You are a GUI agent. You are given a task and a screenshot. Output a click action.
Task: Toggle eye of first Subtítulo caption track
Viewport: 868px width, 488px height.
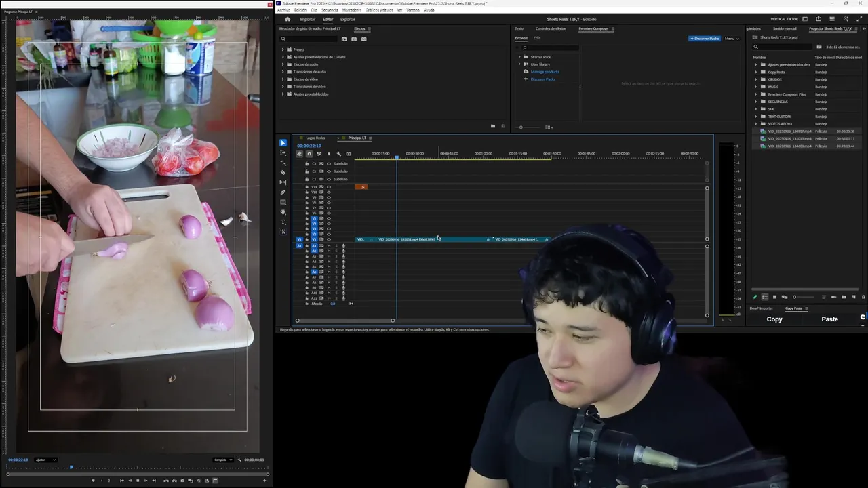(329, 163)
